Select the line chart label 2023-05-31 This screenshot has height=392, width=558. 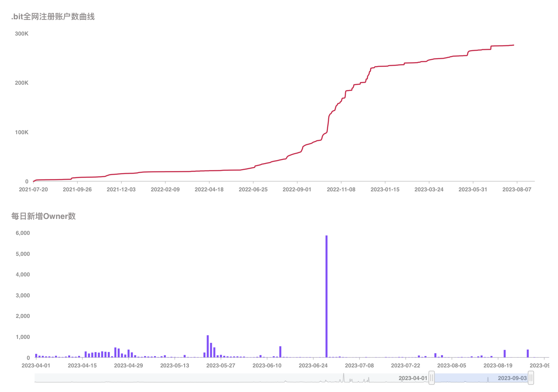(473, 189)
